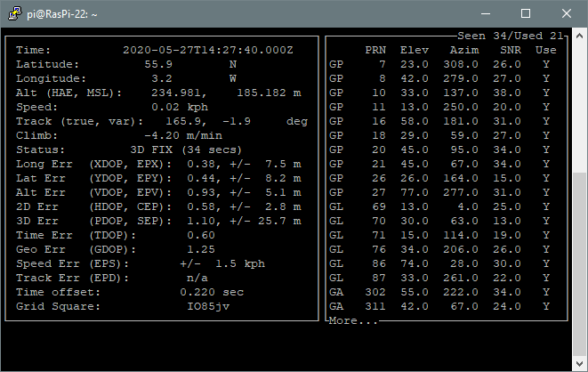
Task: Click the Azim column header
Action: (464, 50)
